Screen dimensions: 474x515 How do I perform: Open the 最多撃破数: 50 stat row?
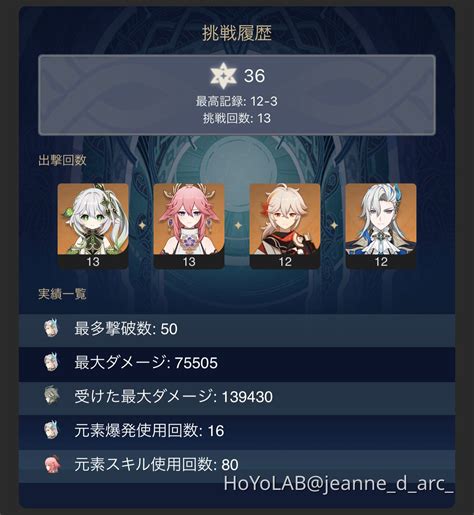237,329
